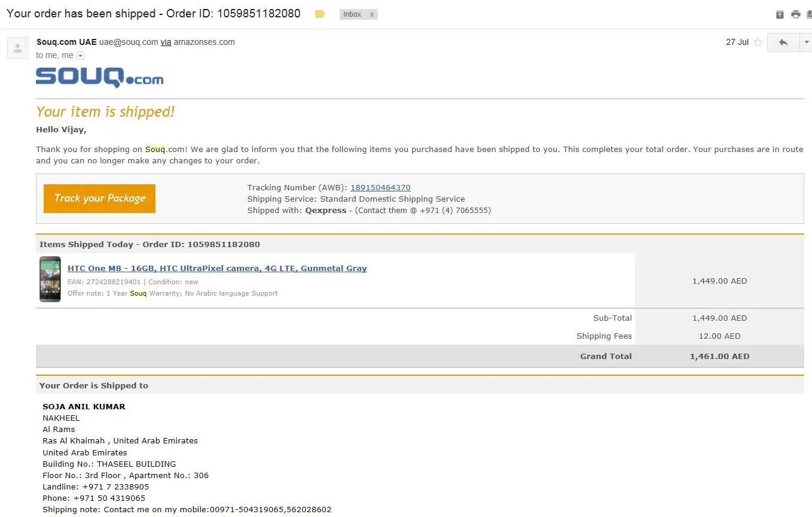Star this message dated 27 Jul

tap(758, 42)
